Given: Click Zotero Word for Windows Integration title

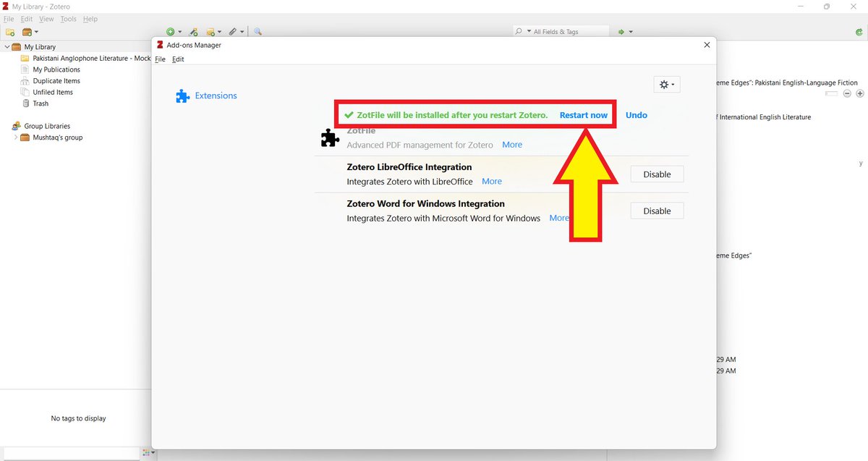Looking at the screenshot, I should click(425, 204).
